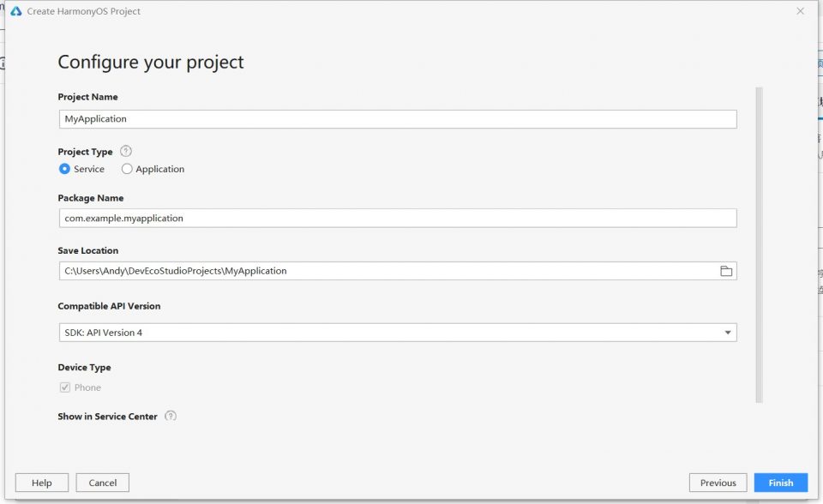The height and width of the screenshot is (504, 823).
Task: Select the Application project type radio button
Action: tap(127, 169)
